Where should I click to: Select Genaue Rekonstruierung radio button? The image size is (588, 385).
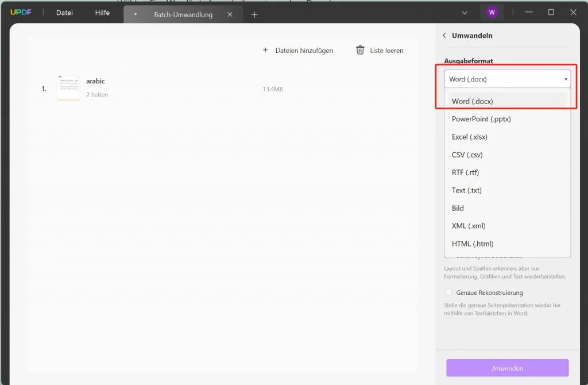448,292
